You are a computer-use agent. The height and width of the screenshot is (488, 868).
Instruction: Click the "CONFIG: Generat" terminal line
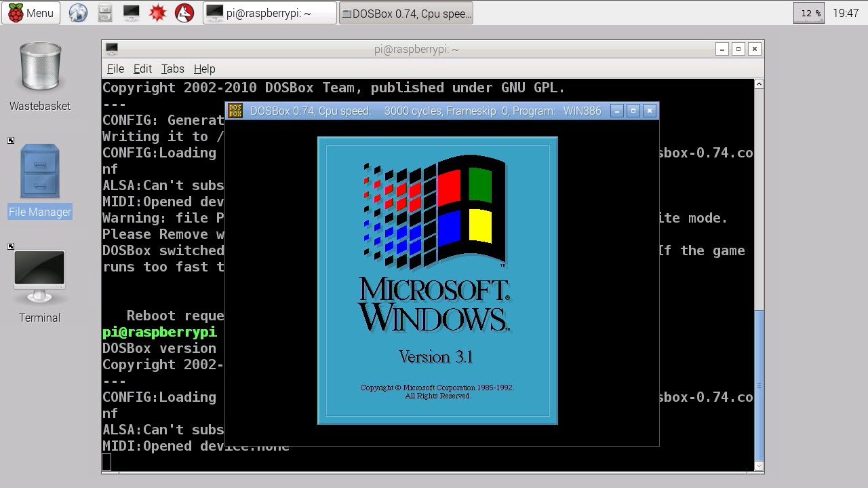(163, 120)
